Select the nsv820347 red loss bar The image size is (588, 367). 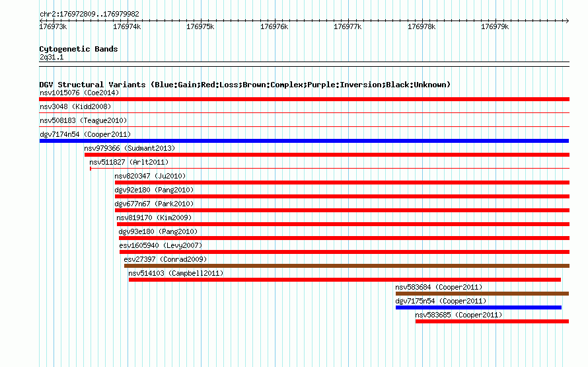pos(342,183)
